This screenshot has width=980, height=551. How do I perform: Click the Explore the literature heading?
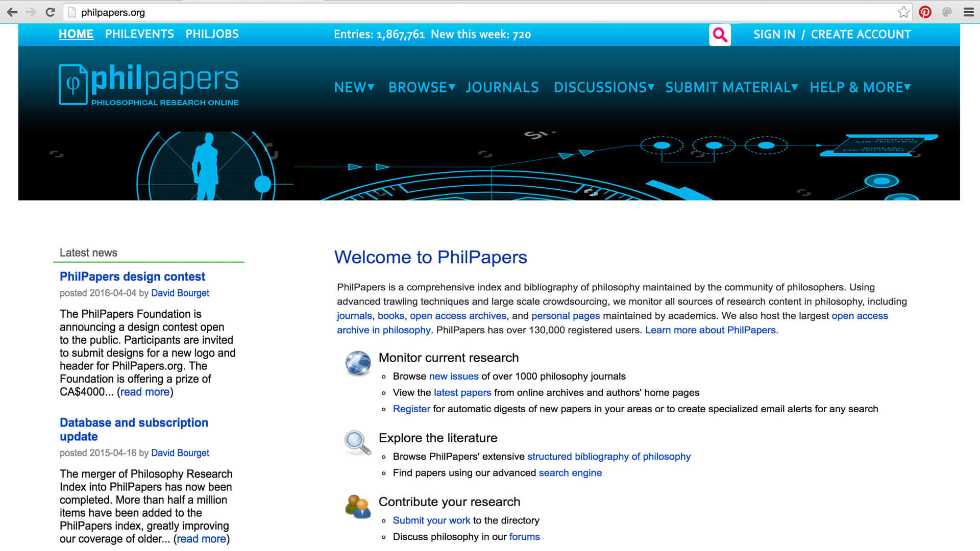coord(438,438)
